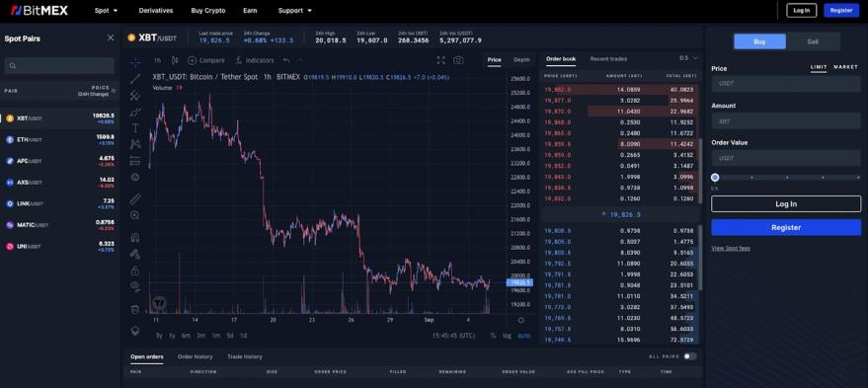The width and height of the screenshot is (868, 388).
Task: Open the candlestick chart style selector
Action: (175, 60)
